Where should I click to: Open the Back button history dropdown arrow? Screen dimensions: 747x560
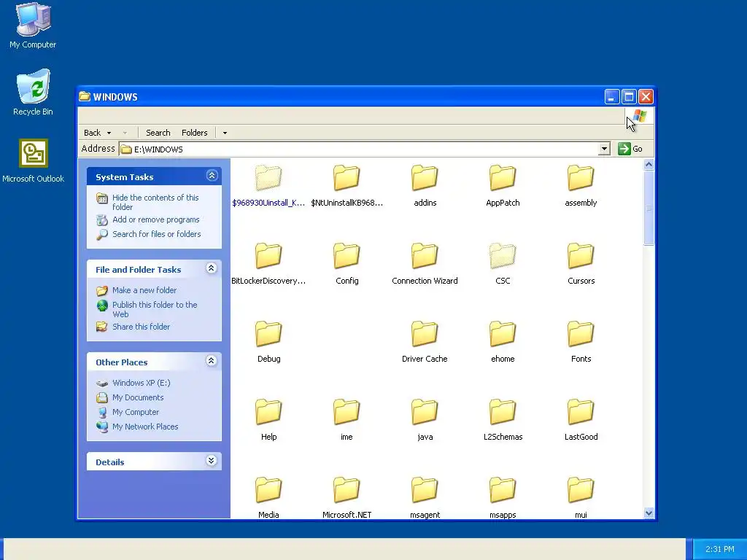tap(109, 133)
